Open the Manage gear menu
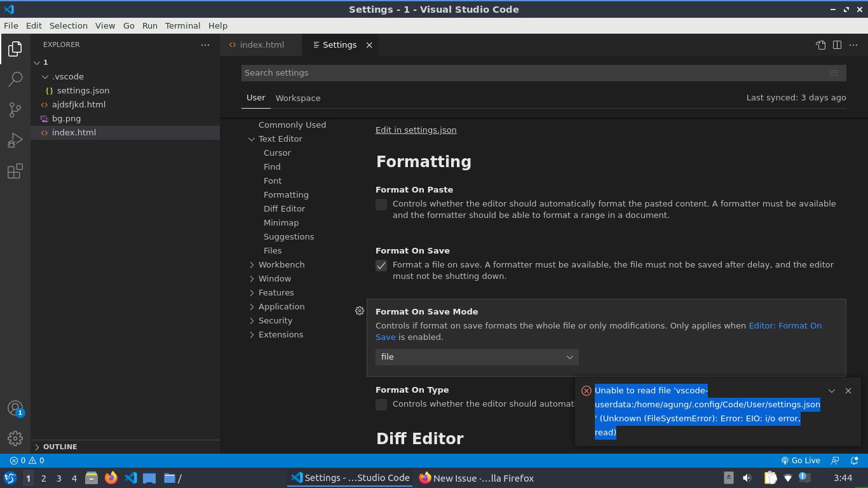The width and height of the screenshot is (868, 488). click(x=15, y=438)
